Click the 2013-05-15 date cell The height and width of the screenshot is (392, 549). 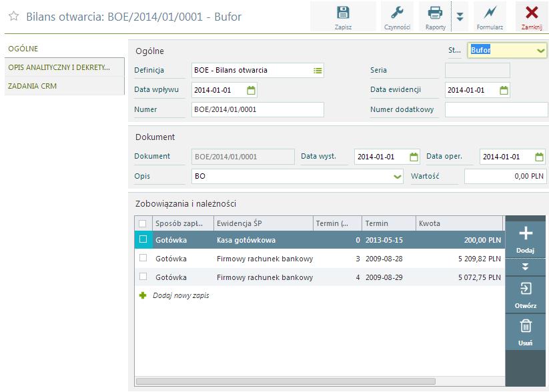pos(389,240)
